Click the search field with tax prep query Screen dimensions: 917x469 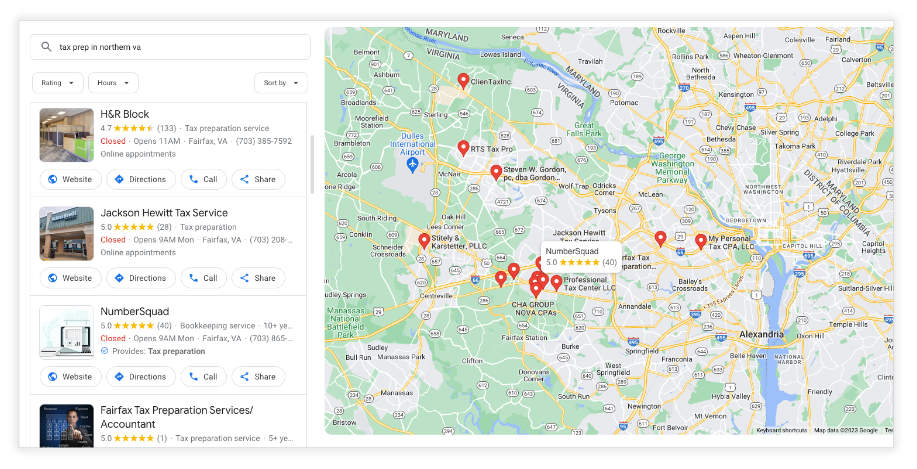click(170, 47)
